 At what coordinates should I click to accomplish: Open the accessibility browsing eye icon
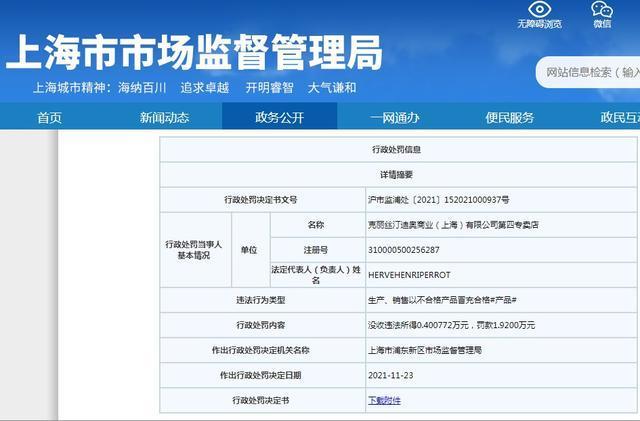[540, 10]
